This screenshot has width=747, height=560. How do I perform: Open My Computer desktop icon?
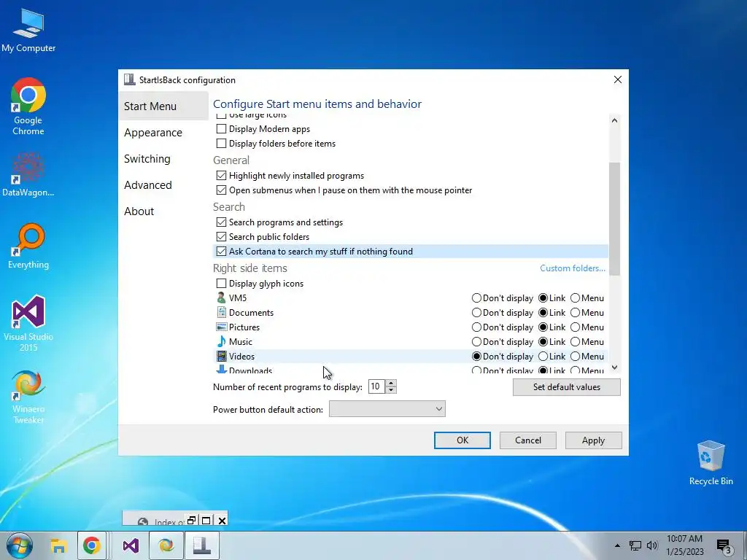[x=28, y=30]
